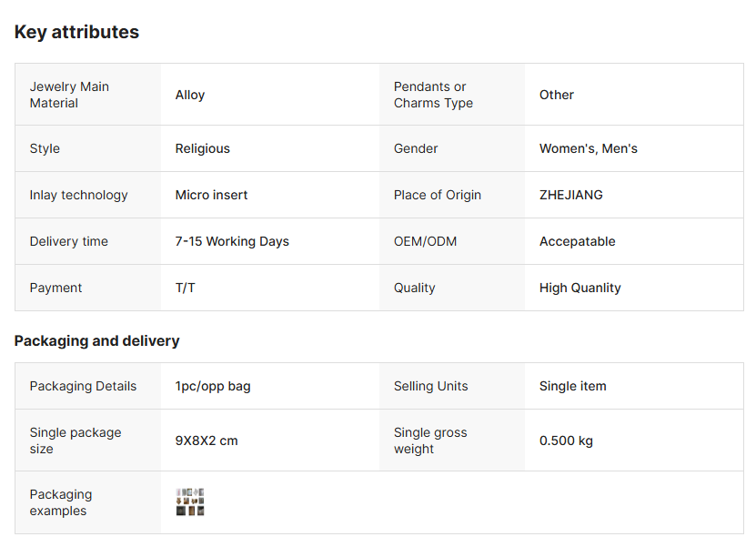Viewport: 756px width, 547px height.
Task: Select the 0.500 kg weight value
Action: pos(566,441)
